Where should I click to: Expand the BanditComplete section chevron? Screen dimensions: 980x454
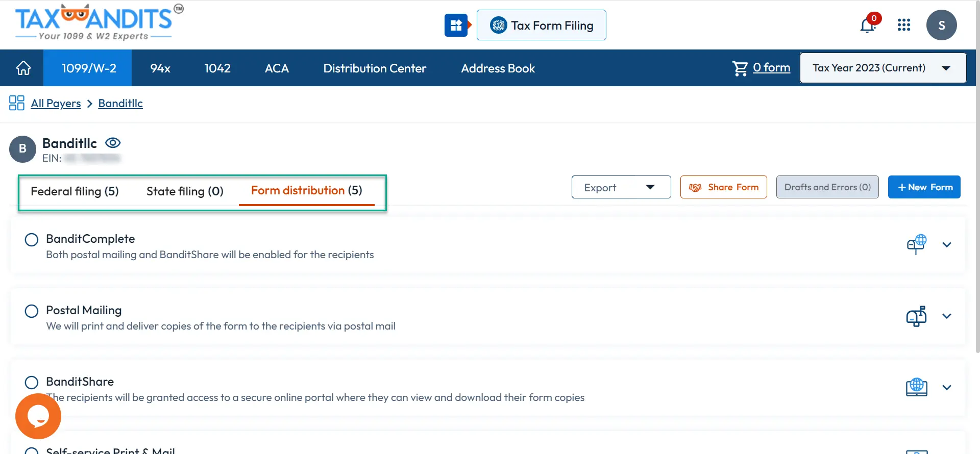(947, 245)
